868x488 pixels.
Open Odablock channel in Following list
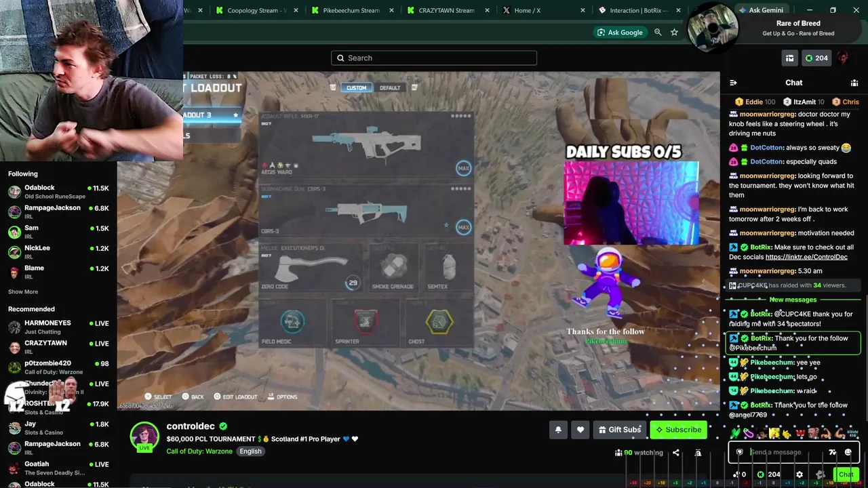(58, 192)
